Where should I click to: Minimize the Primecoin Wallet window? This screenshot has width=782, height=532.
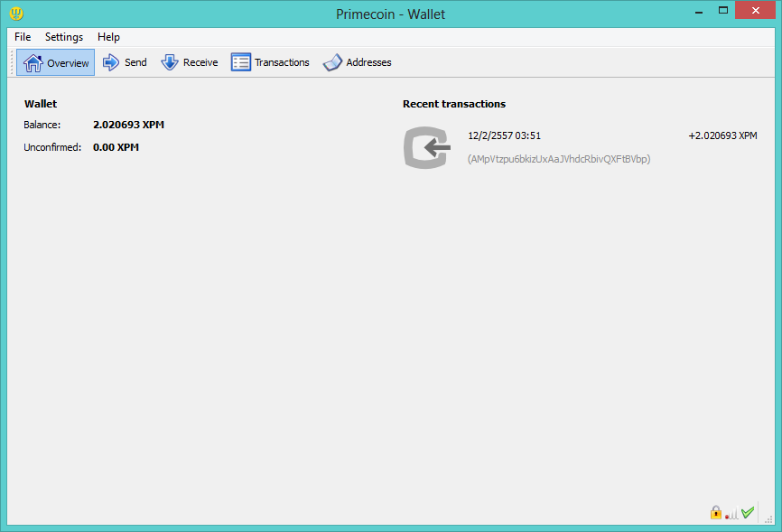click(x=699, y=11)
